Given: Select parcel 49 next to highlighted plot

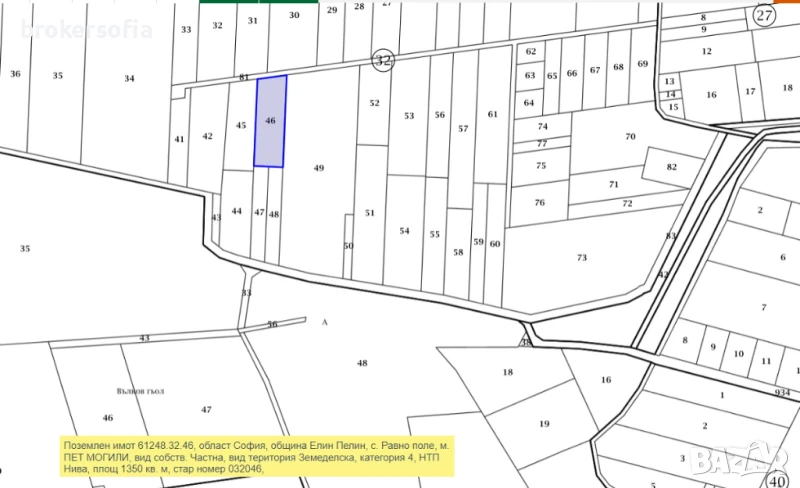Looking at the screenshot, I should pos(318,168).
